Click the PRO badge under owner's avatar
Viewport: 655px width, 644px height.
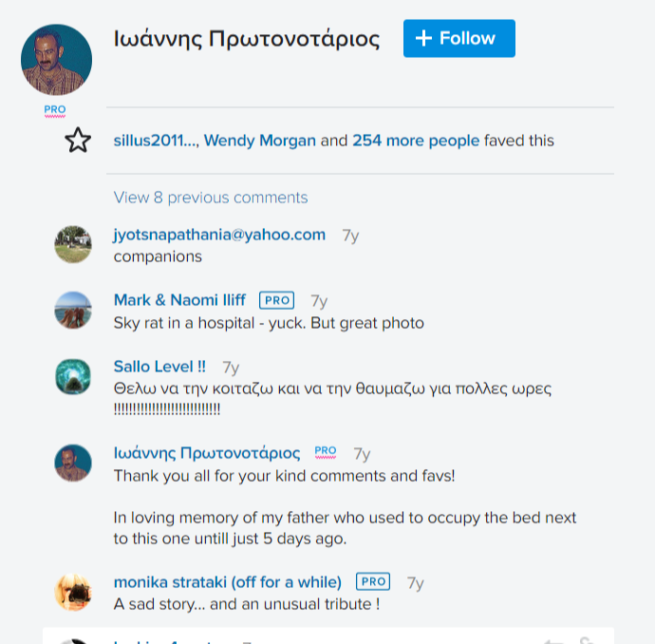pyautogui.click(x=55, y=110)
